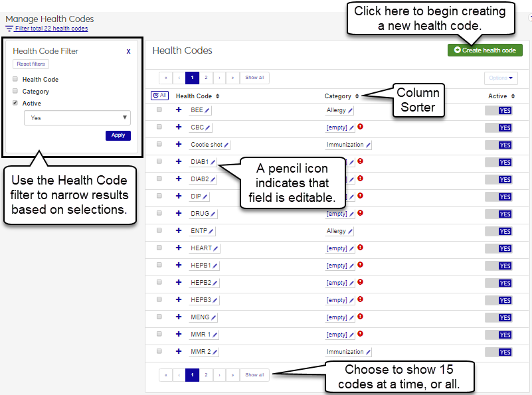Click the Create health code button
The height and width of the screenshot is (395, 532).
pyautogui.click(x=485, y=50)
